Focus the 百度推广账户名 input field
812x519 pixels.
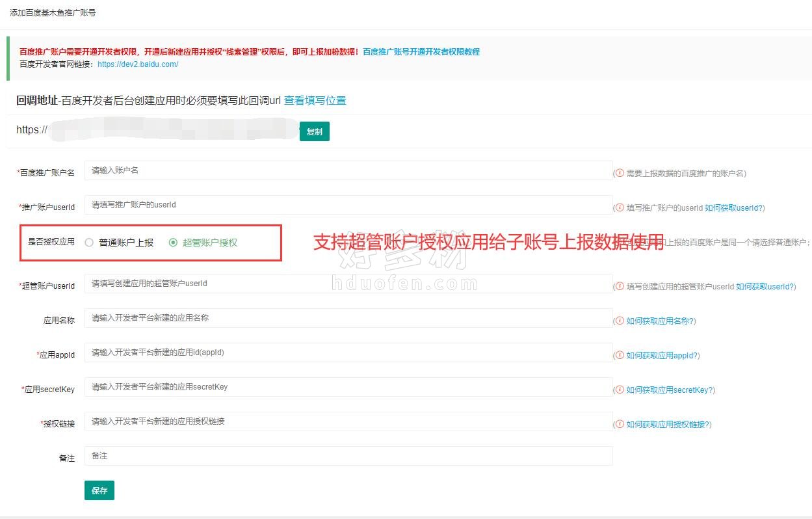(348, 170)
